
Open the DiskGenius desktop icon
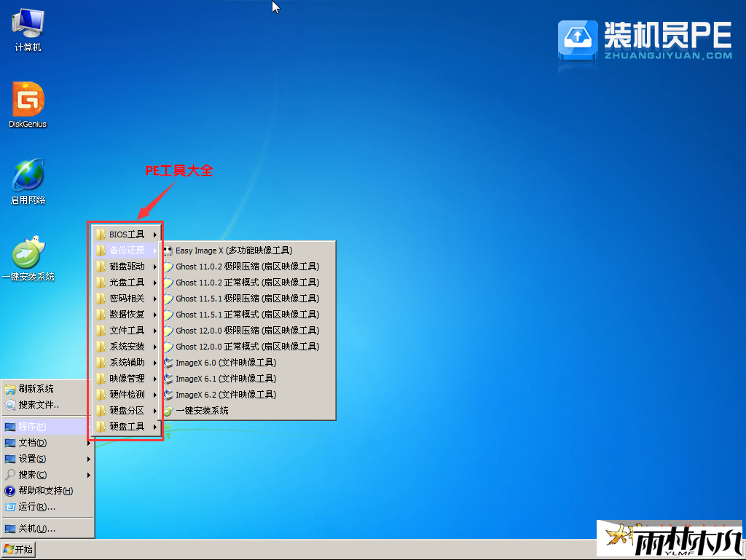(28, 100)
